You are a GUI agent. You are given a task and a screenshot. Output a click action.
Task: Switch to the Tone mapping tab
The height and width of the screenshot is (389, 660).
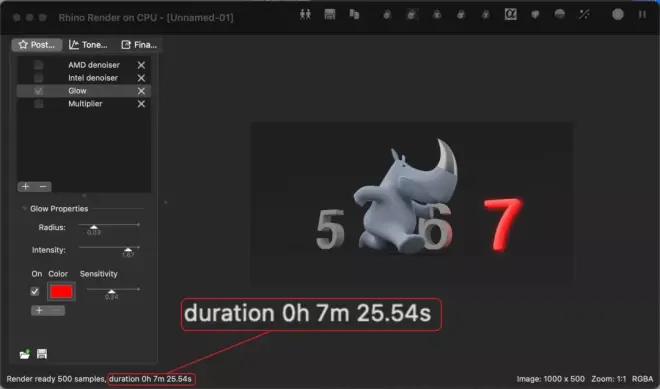tap(88, 45)
